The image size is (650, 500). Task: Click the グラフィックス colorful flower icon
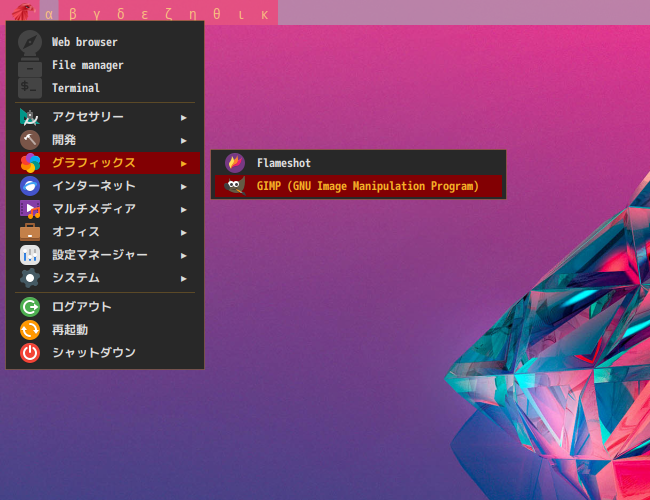(x=30, y=163)
